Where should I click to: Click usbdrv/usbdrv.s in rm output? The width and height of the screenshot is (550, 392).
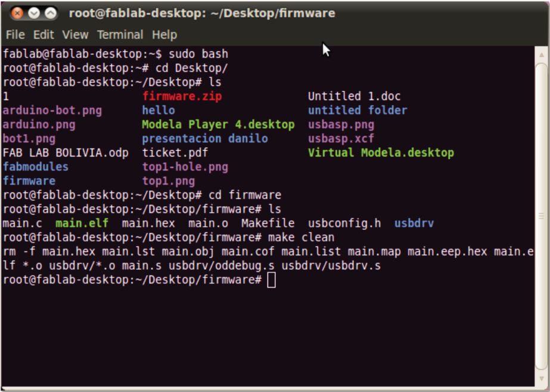pos(331,266)
